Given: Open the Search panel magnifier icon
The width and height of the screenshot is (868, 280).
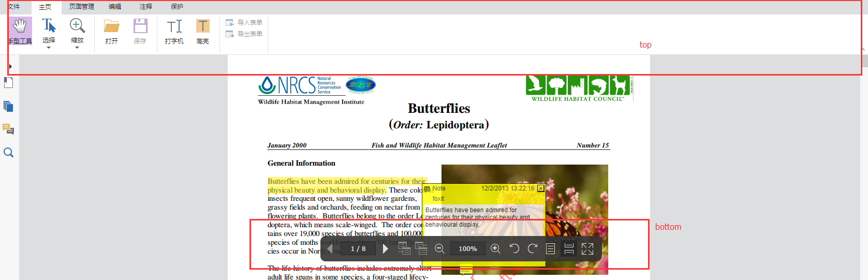Looking at the screenshot, I should (x=8, y=153).
